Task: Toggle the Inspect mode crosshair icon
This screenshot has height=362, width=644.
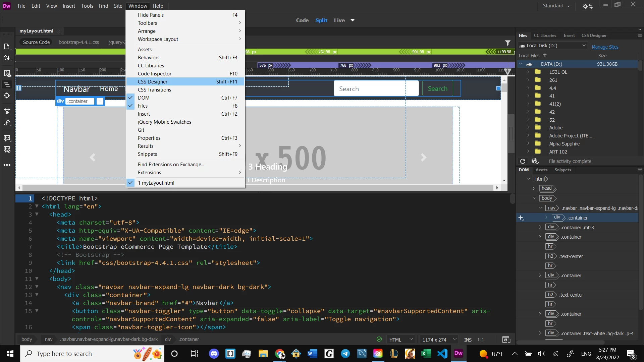Action: [7, 96]
